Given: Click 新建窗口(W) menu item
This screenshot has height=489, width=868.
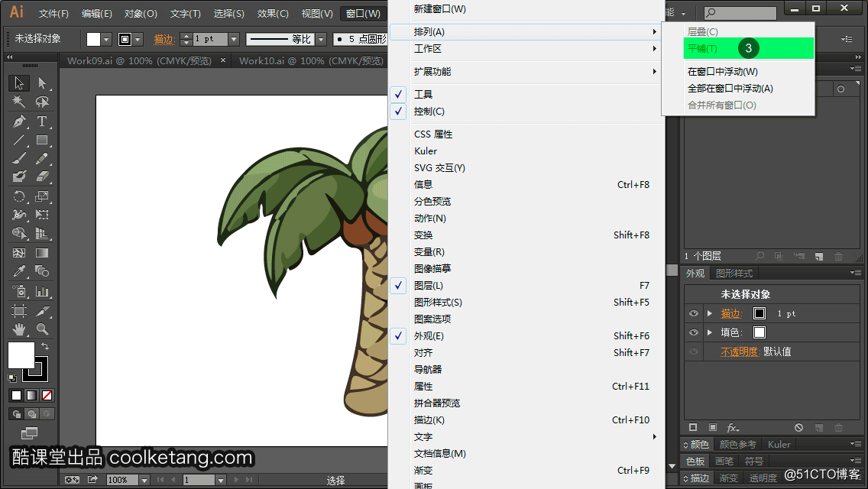Looking at the screenshot, I should coord(527,9).
